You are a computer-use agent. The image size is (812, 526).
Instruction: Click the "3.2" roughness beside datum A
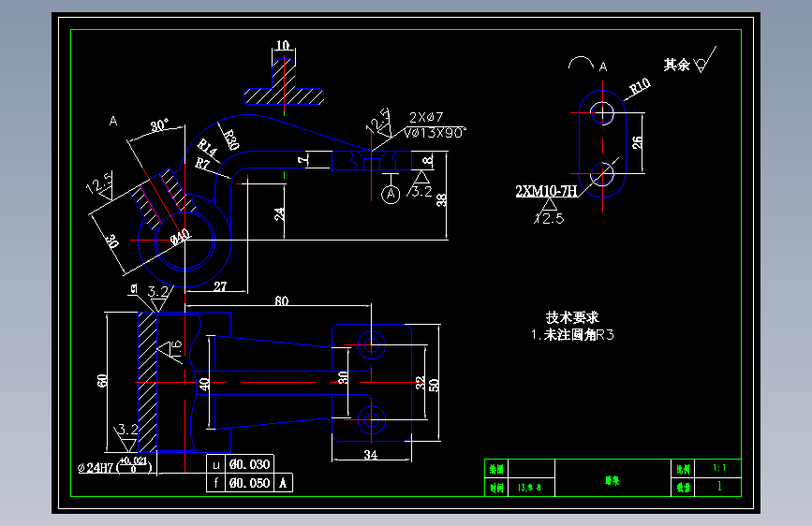422,192
